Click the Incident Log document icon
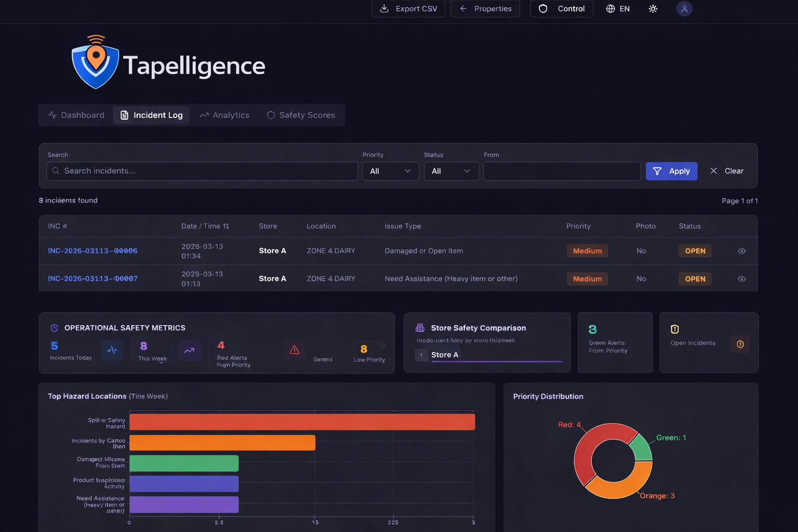This screenshot has width=798, height=532. click(x=124, y=115)
